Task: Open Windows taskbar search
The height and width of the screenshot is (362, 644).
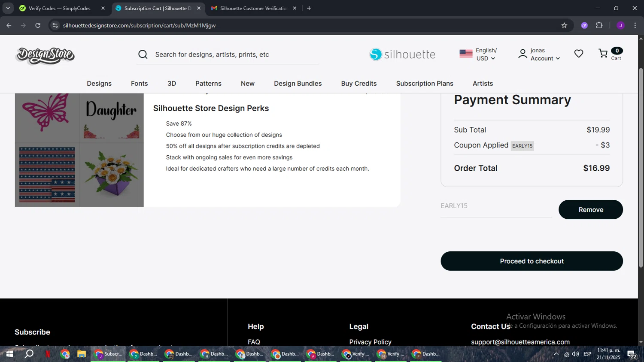Action: (x=29, y=354)
